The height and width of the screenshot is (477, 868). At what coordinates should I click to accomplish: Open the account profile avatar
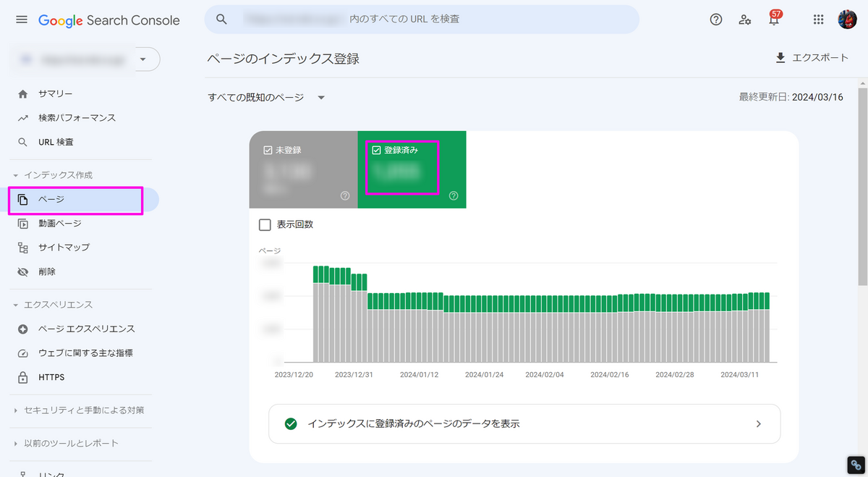coord(847,20)
